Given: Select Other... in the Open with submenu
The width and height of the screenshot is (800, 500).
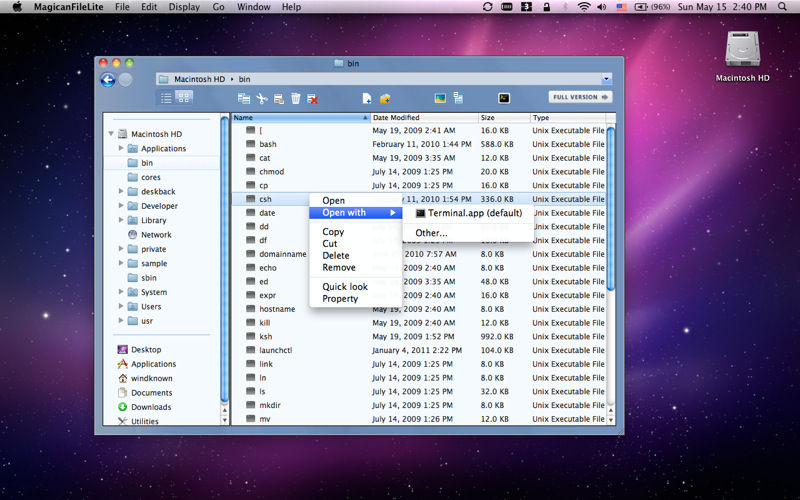Looking at the screenshot, I should [468, 233].
